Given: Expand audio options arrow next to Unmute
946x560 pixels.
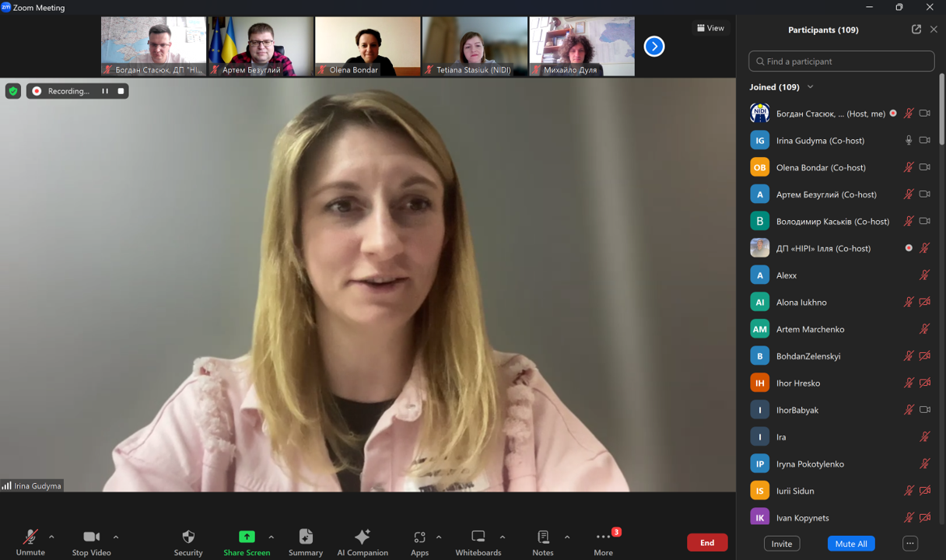Looking at the screenshot, I should pos(51,537).
